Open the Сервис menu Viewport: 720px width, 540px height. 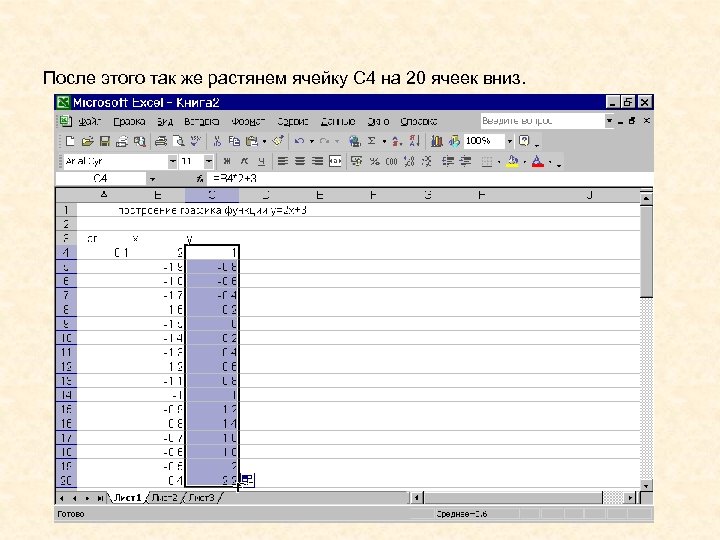pyautogui.click(x=292, y=121)
